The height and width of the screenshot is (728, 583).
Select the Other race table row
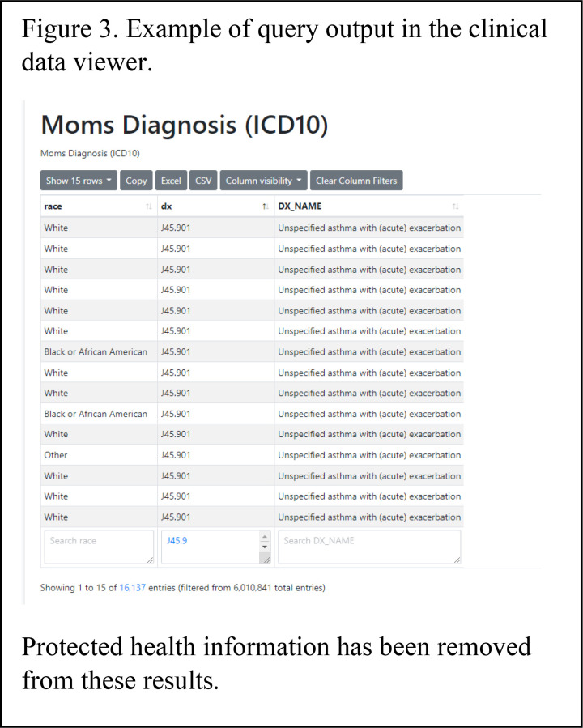click(252, 455)
